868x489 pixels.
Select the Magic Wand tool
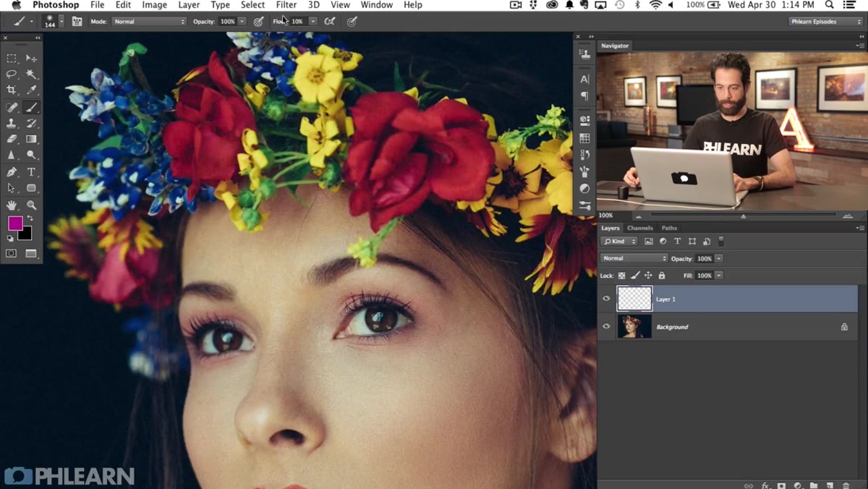coord(31,75)
